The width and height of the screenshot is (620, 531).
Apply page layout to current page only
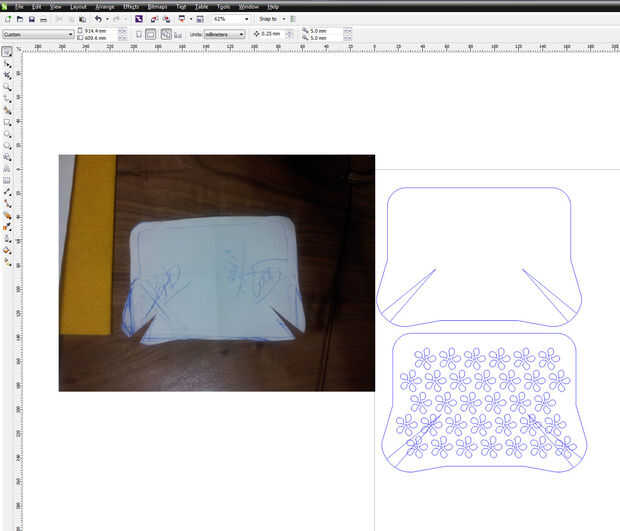coord(178,35)
